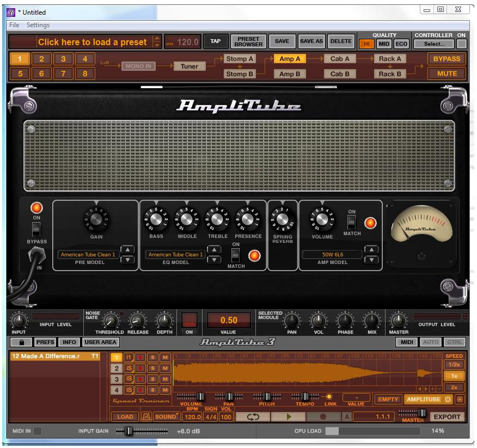
Task: Adjust the INPUT GAIN slider
Action: 142,431
